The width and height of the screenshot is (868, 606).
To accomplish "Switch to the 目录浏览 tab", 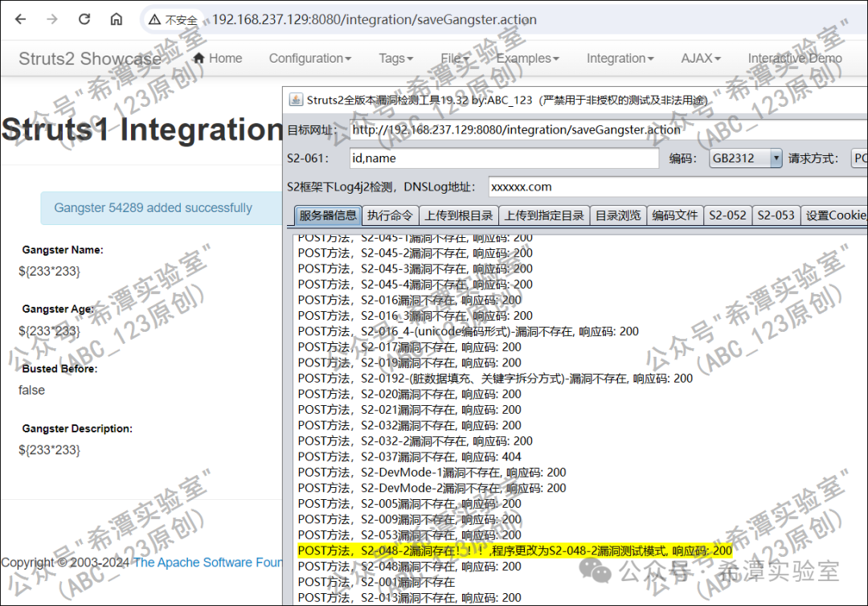I will pos(618,215).
